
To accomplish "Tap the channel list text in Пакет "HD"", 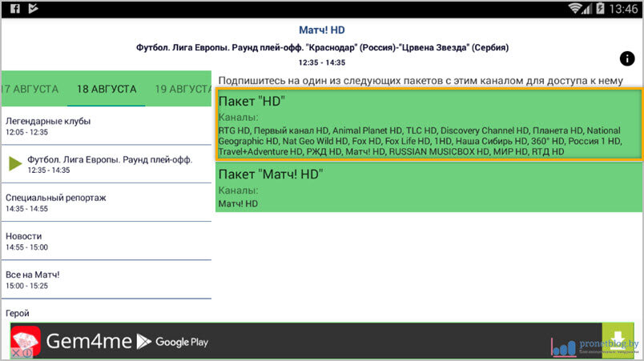I will pyautogui.click(x=421, y=141).
